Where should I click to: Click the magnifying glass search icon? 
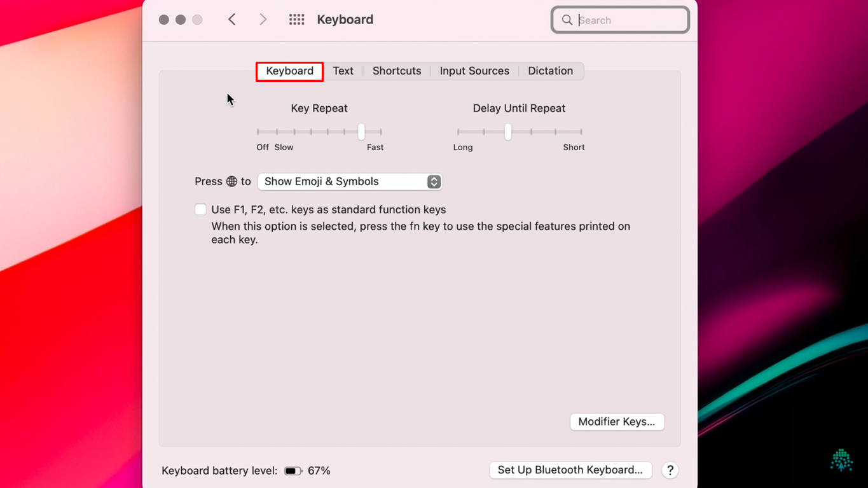coord(567,20)
